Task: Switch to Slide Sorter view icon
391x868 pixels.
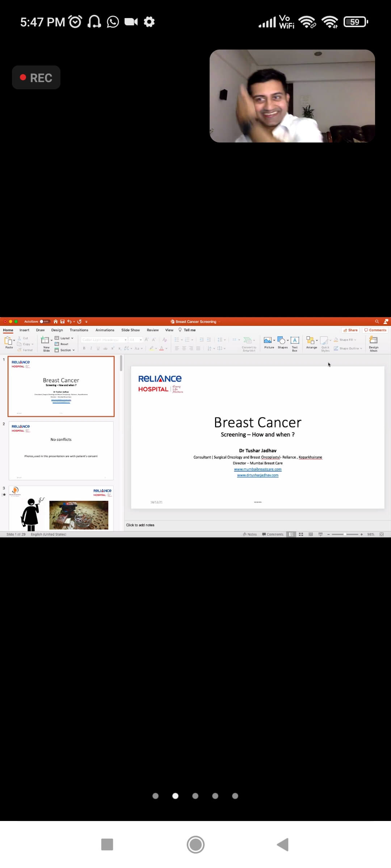Action: point(301,534)
